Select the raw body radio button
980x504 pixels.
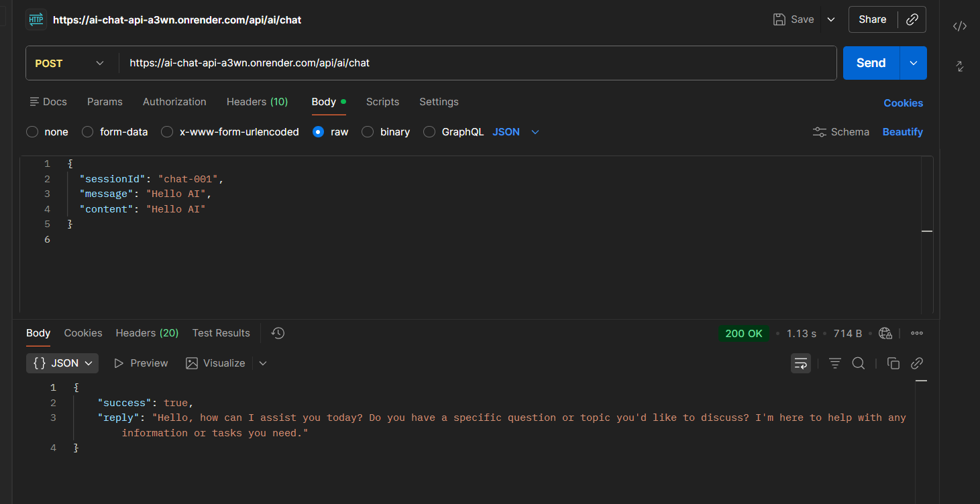[x=317, y=132]
